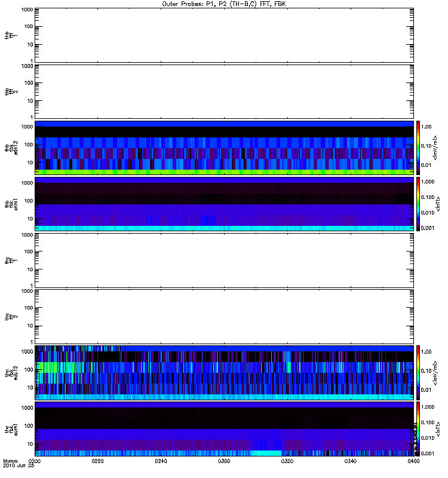448x478 pixels.
Task: Click the <|nT|> unit label beside thb scm1 colorbar
Action: 438,204
